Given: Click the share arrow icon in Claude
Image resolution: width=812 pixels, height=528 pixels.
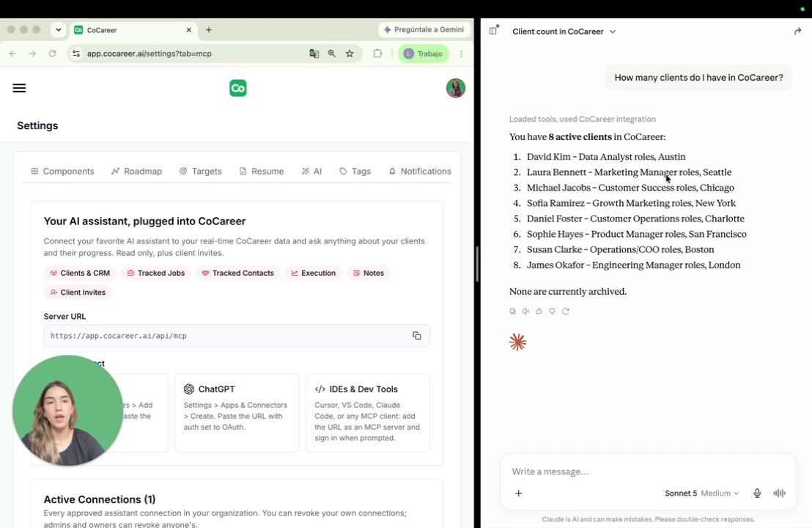Looking at the screenshot, I should 797,32.
